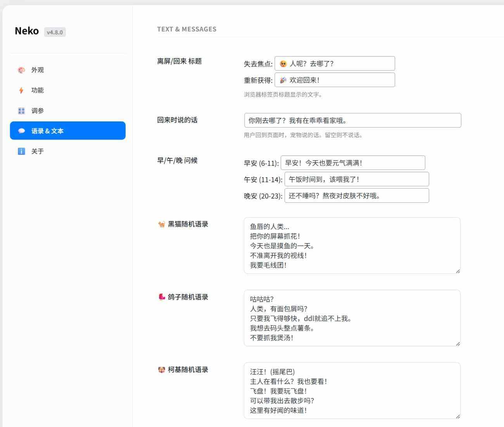504x427 pixels.
Task: Click the cat icon beside 黑猫随机语录
Action: [x=161, y=224]
